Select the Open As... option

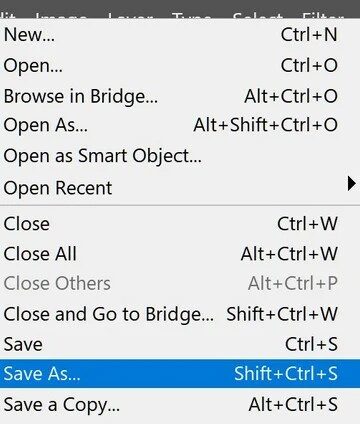click(x=180, y=125)
